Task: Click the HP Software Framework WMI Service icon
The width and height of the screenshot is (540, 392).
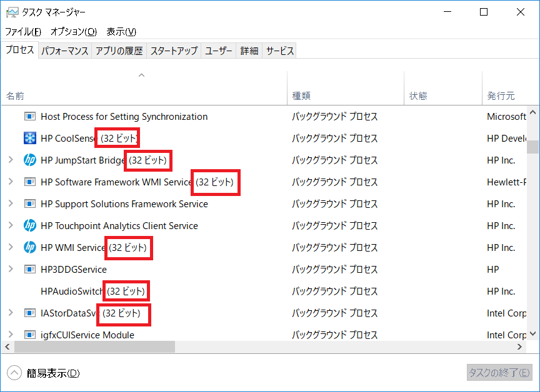Action: point(30,182)
